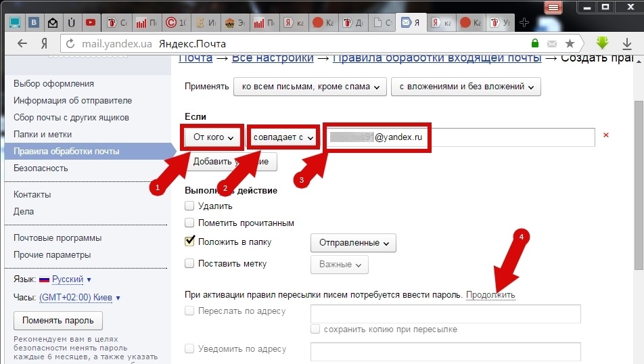644x364 pixels.
Task: Switch to the pinned VK tab
Action: tap(34, 22)
